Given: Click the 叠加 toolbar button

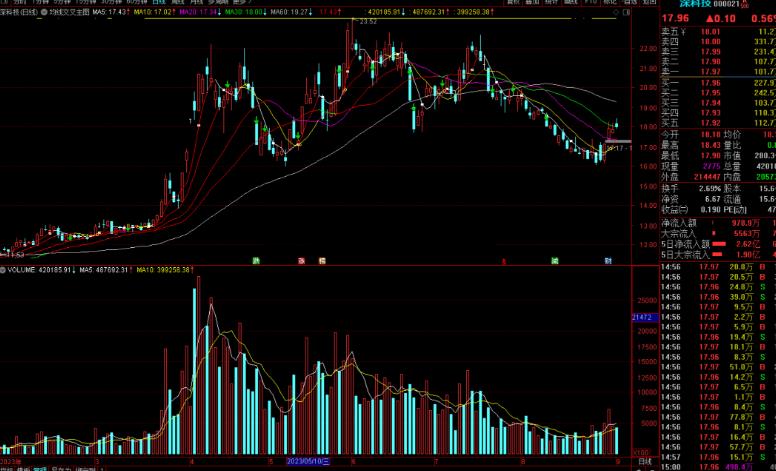Looking at the screenshot, I should click(x=532, y=2).
